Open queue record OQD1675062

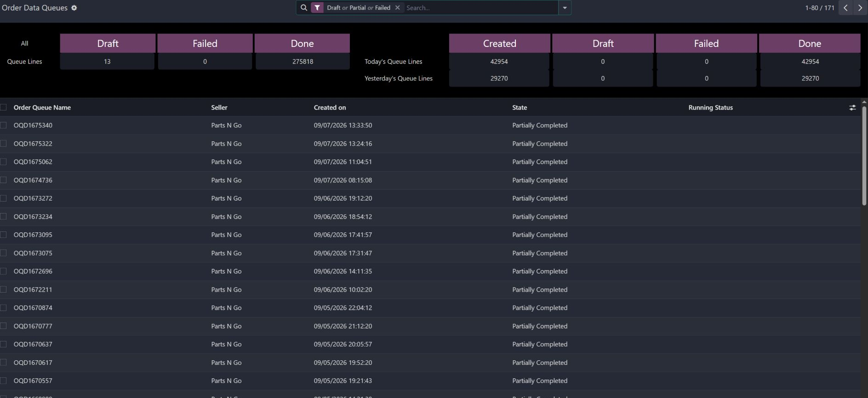(x=33, y=162)
